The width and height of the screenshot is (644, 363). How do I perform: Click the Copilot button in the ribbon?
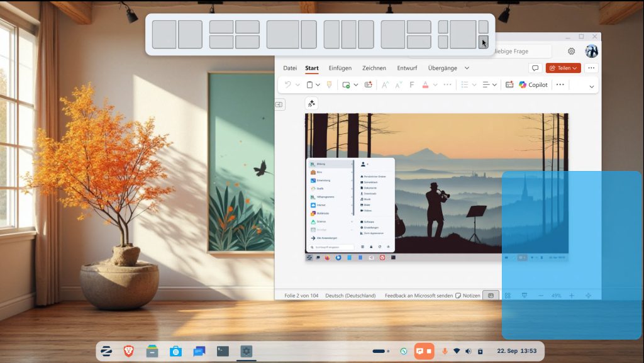pos(533,85)
